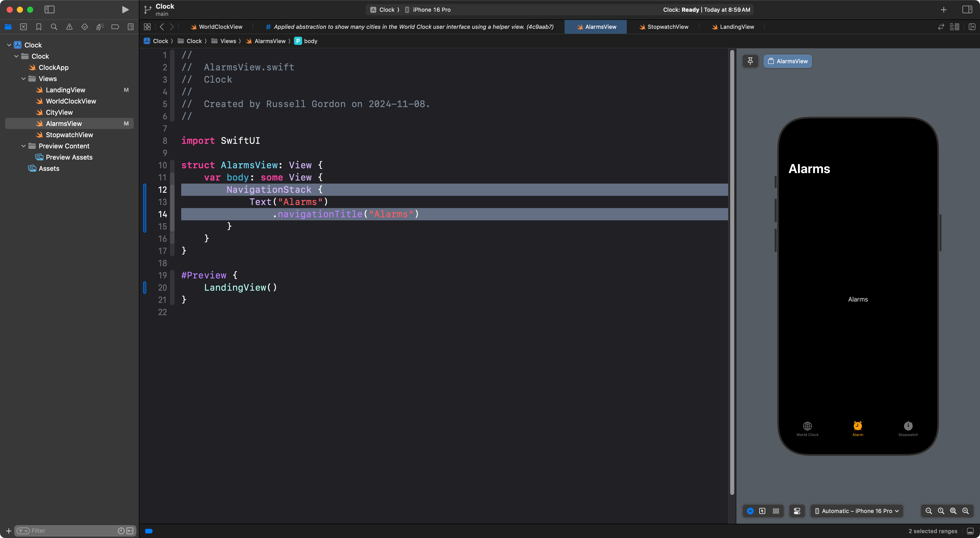Click the preview zoom out magnifier icon

(x=928, y=511)
